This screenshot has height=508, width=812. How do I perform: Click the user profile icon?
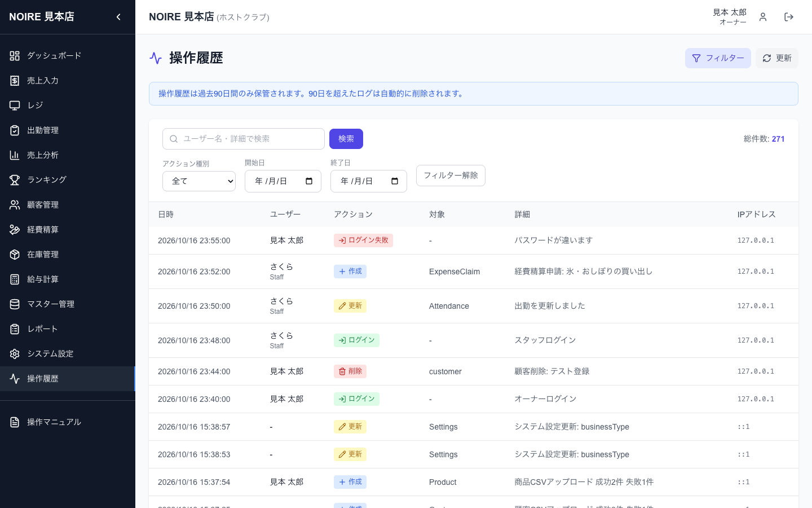[x=763, y=17]
